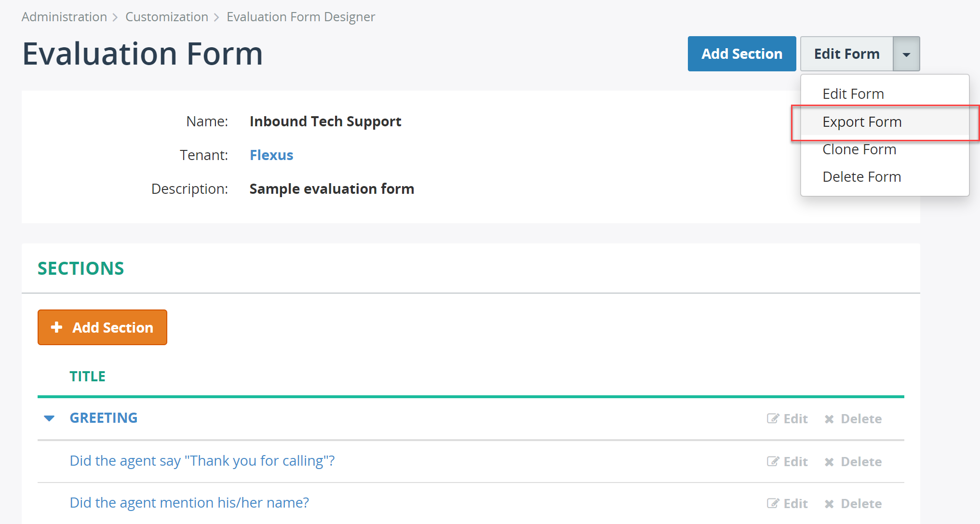The image size is (980, 524).
Task: Click the blue Add Section button
Action: pyautogui.click(x=742, y=54)
